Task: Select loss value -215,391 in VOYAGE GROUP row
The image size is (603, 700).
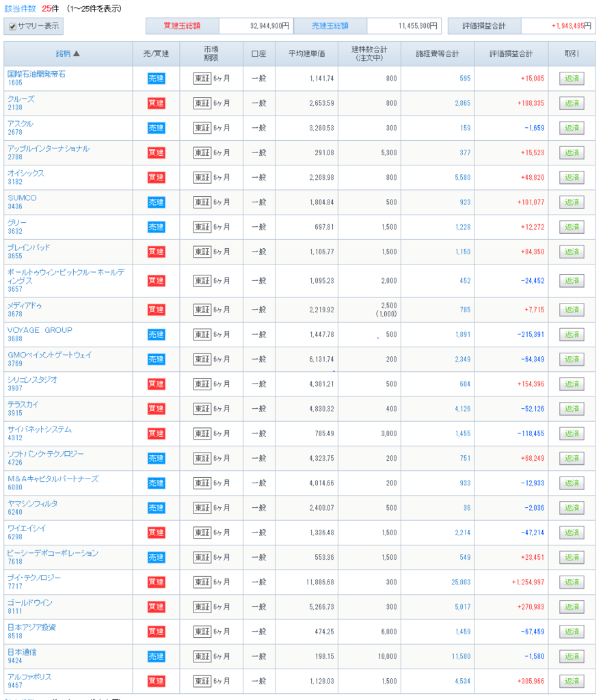Action: [531, 334]
